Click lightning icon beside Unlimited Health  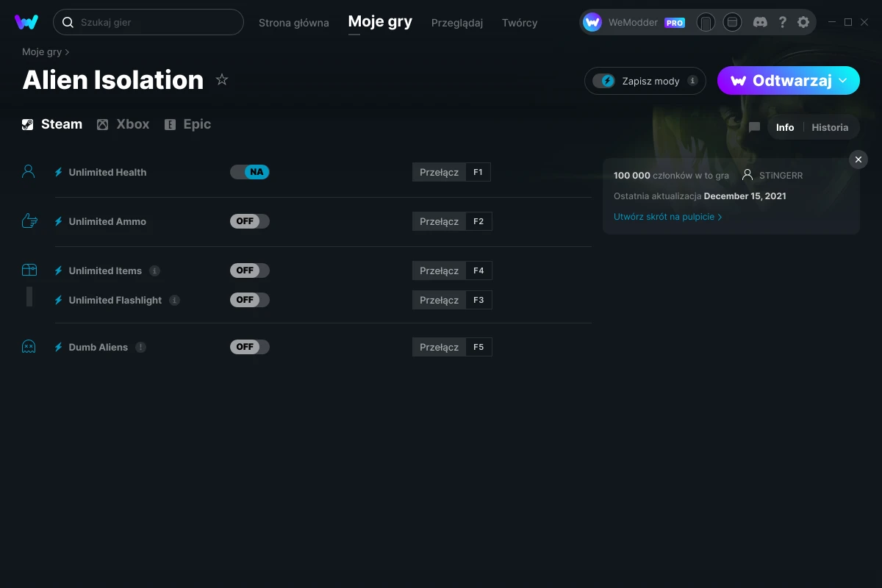tap(59, 172)
